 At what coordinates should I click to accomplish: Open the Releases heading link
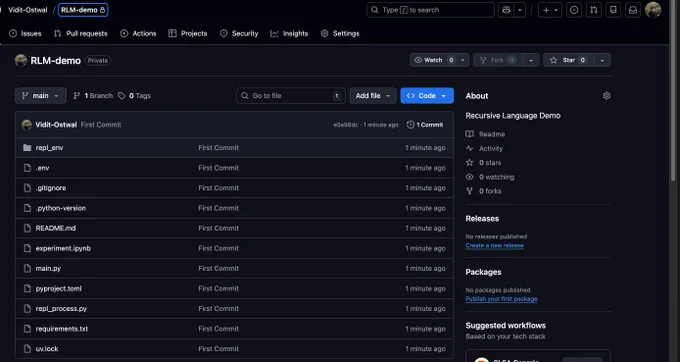(482, 219)
